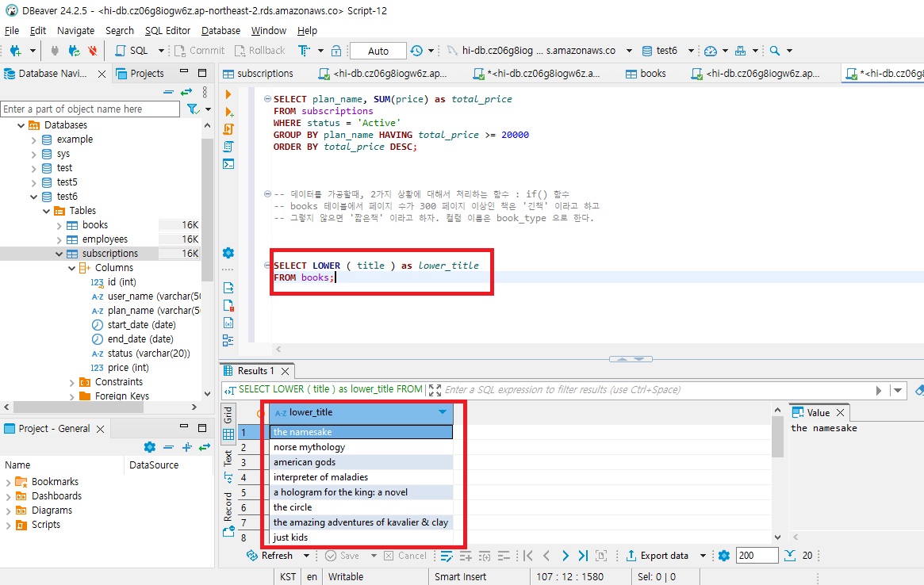Screen dimensions: 924x585
Task: Click the transaction log clock icon
Action: [x=416, y=51]
